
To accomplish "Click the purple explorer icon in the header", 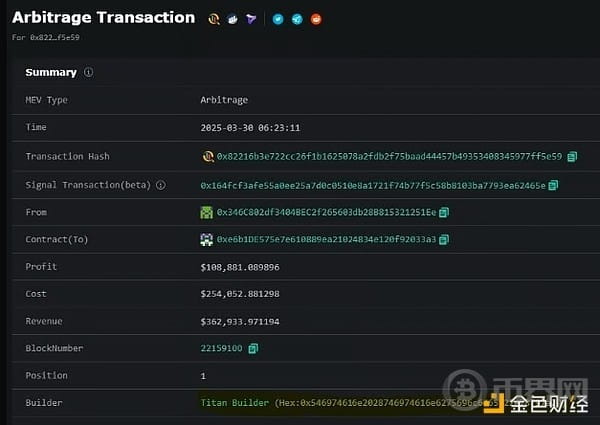I will click(x=251, y=19).
